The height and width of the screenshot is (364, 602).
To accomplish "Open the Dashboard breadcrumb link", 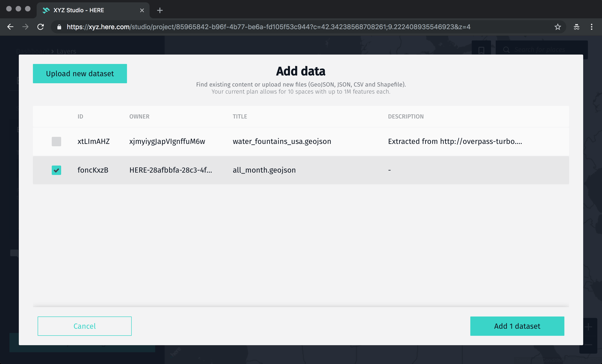I will [32, 51].
